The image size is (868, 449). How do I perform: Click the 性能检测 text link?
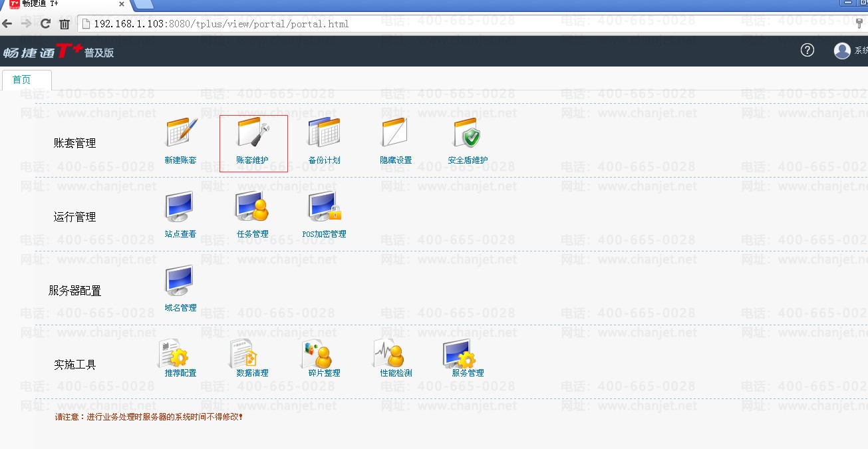coord(396,373)
